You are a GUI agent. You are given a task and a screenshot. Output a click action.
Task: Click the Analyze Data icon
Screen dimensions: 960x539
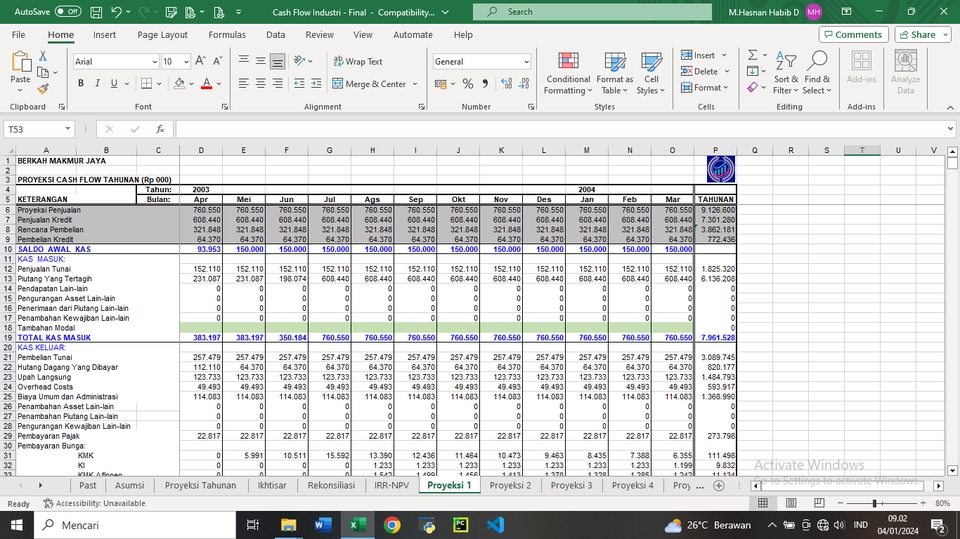tap(906, 61)
